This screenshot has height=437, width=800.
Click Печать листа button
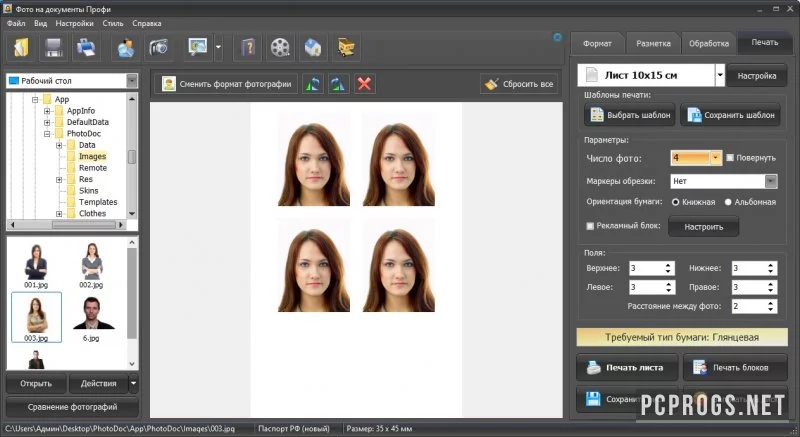point(628,368)
